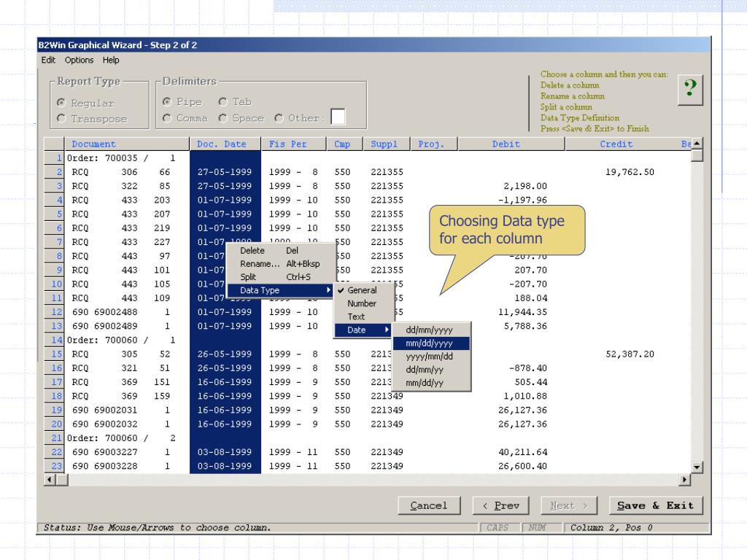Choose the Tab delimiter radio button

click(223, 101)
